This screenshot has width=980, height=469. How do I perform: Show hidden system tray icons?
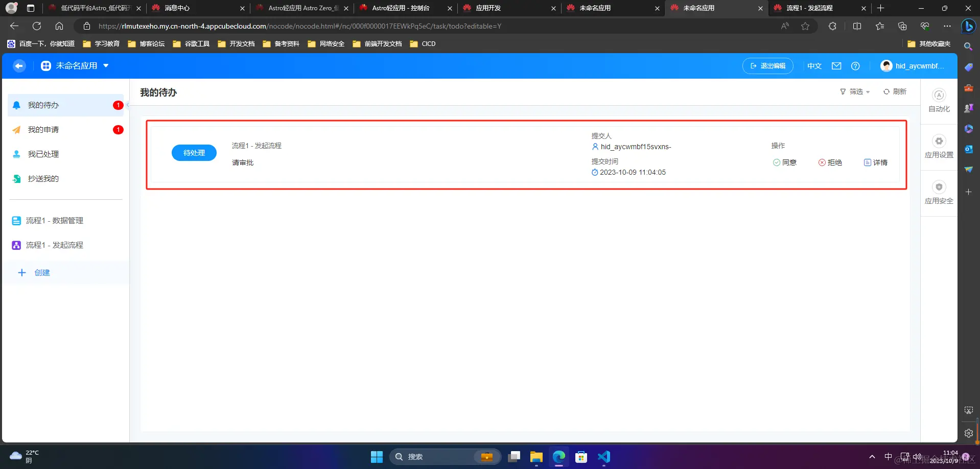coord(872,457)
